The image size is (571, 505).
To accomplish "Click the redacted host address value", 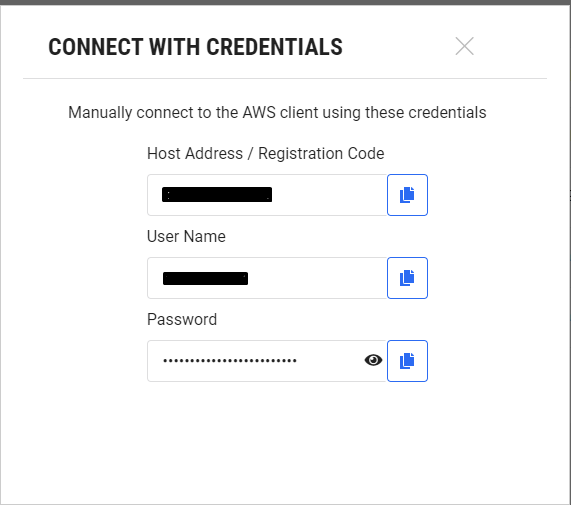I will click(x=217, y=194).
